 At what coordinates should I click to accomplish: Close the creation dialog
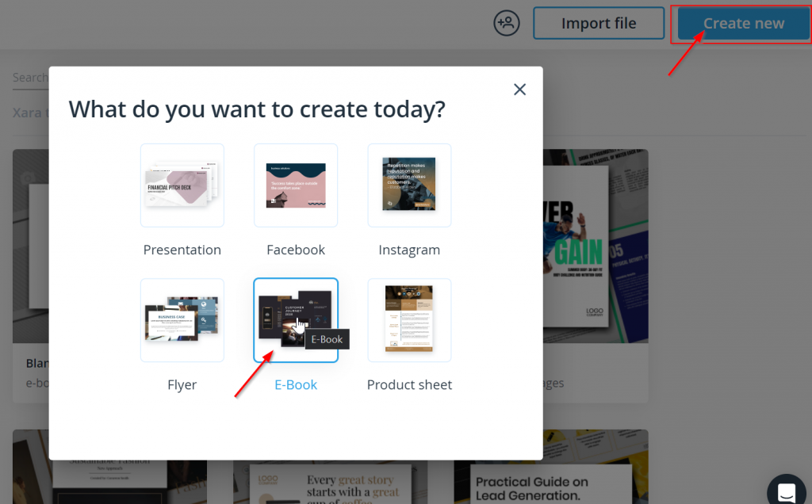pyautogui.click(x=519, y=89)
